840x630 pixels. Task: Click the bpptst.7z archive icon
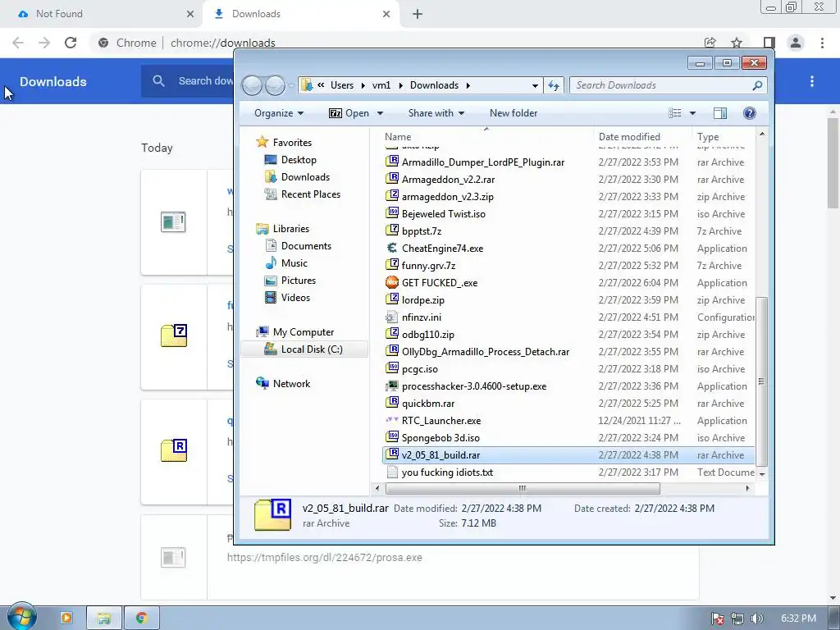click(x=392, y=231)
